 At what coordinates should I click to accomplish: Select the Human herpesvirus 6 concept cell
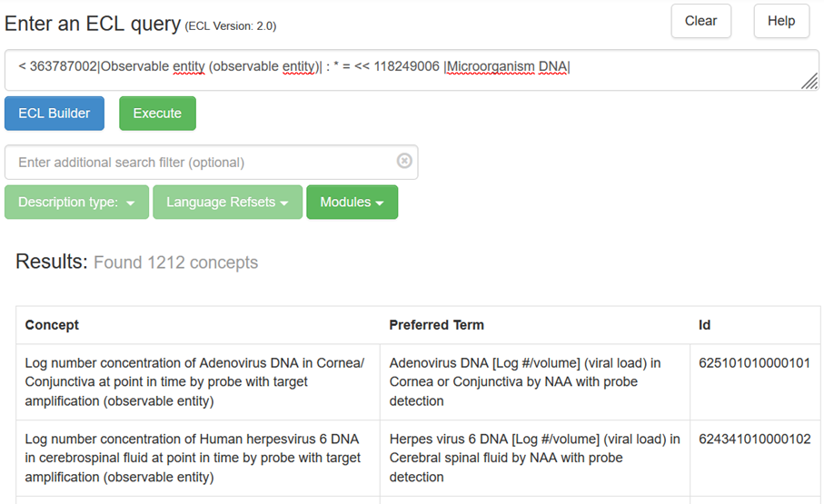[195, 458]
